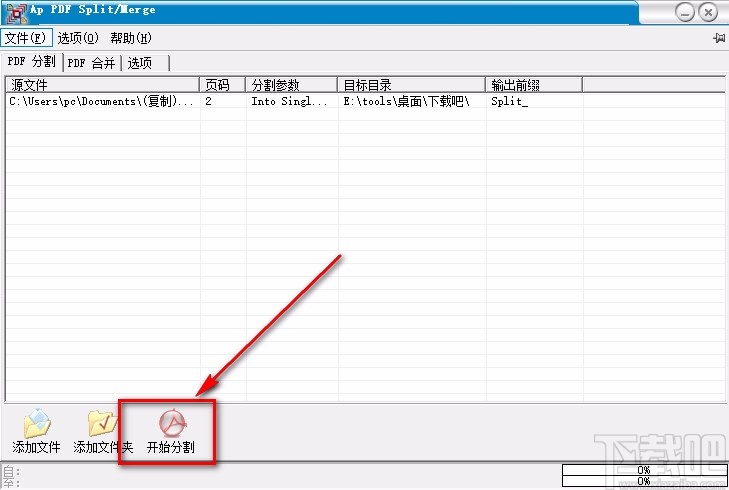Switch to the PDF 分割 tab
The image size is (729, 490).
(x=32, y=62)
